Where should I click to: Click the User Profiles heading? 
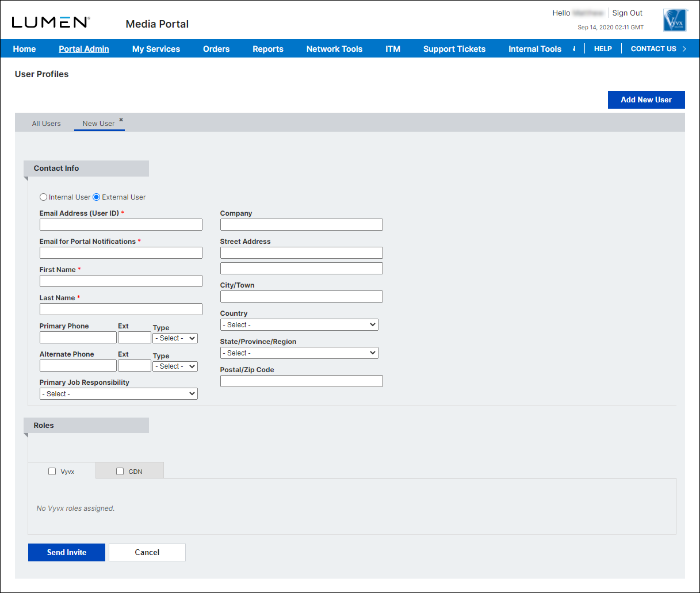pos(41,74)
